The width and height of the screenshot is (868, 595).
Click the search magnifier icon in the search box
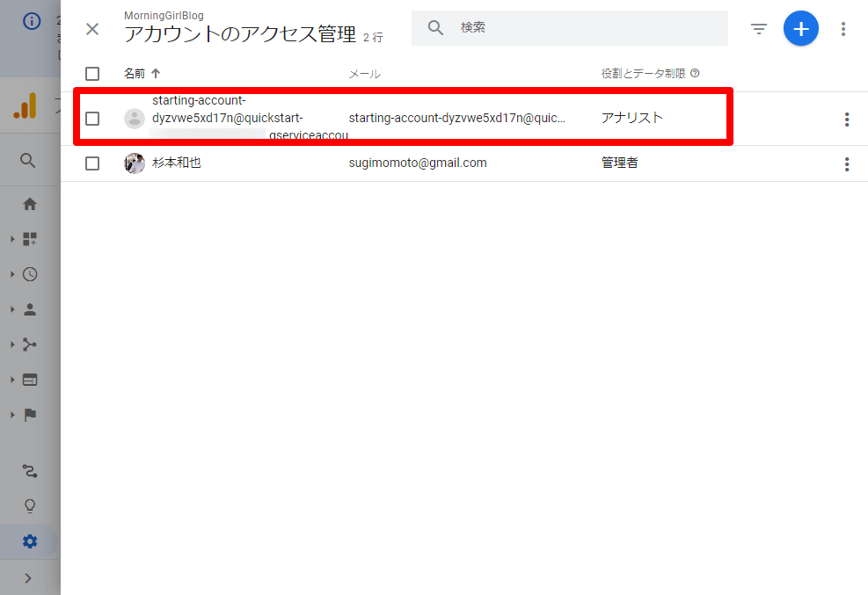pyautogui.click(x=435, y=27)
